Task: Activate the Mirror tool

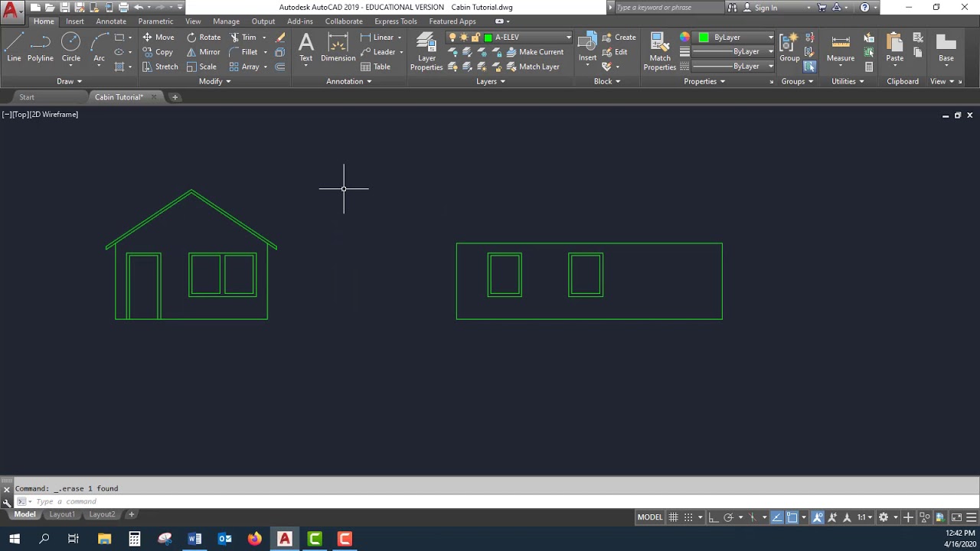Action: 203,52
